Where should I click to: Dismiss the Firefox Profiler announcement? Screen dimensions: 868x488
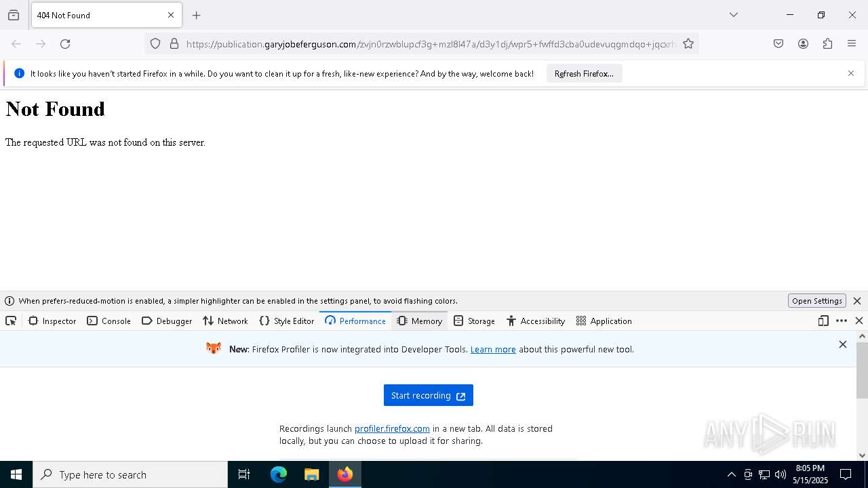[x=843, y=344]
